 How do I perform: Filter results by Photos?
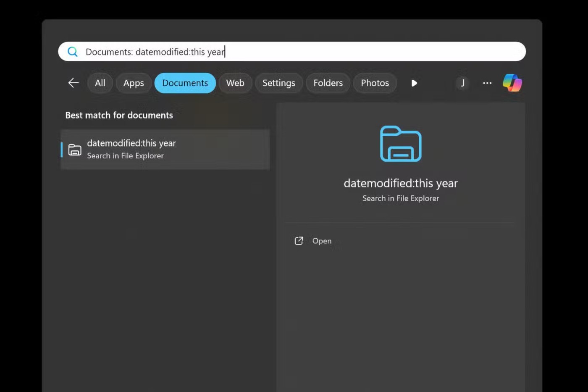pos(375,83)
